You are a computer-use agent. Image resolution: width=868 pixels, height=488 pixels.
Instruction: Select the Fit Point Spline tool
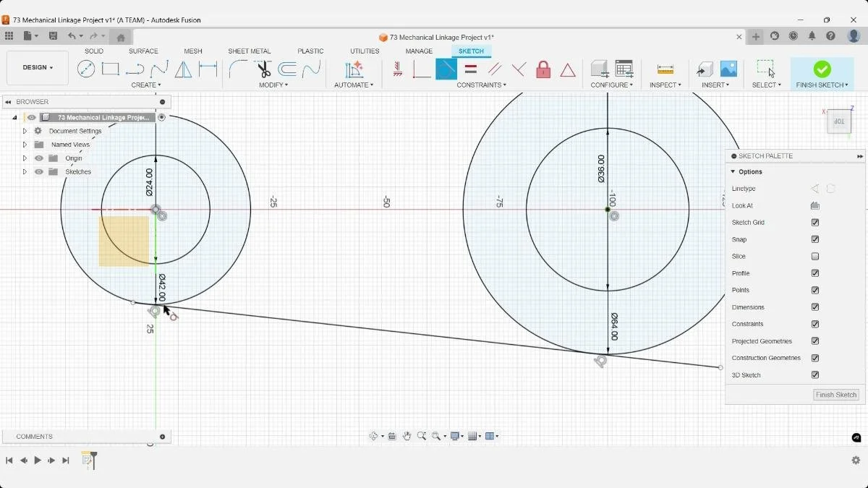pos(159,69)
